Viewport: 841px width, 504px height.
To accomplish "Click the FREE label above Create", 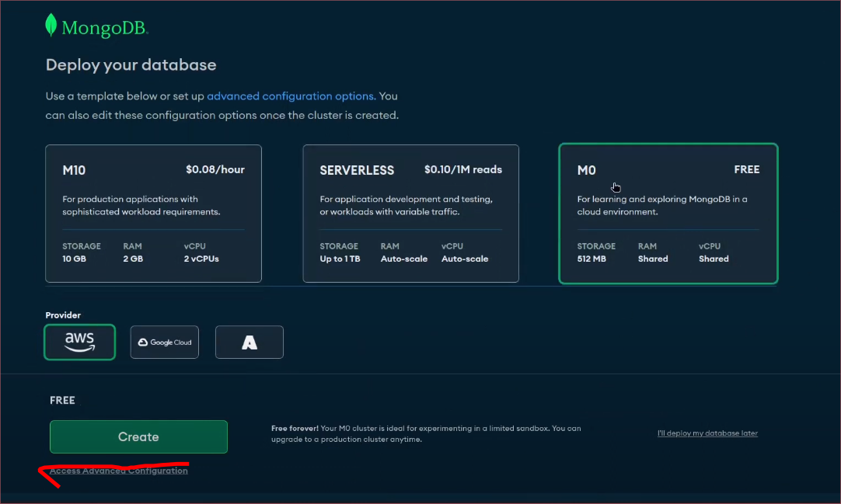I will point(62,400).
